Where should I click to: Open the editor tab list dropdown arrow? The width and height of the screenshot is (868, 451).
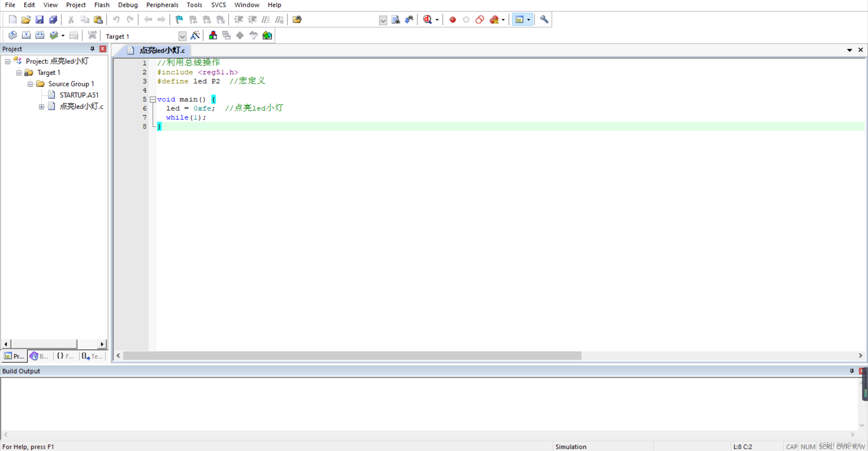click(x=849, y=50)
